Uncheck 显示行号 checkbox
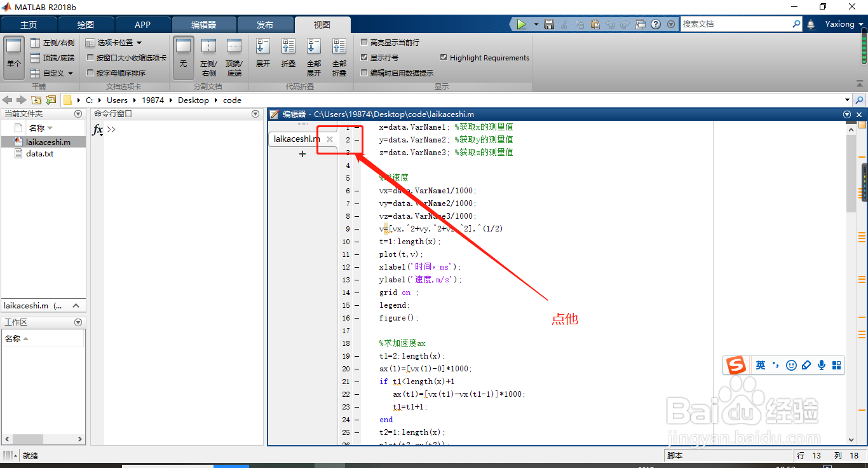 [x=364, y=57]
